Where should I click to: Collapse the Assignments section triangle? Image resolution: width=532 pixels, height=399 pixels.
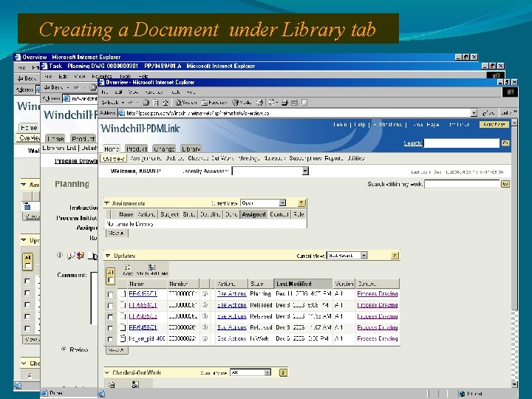pos(107,203)
